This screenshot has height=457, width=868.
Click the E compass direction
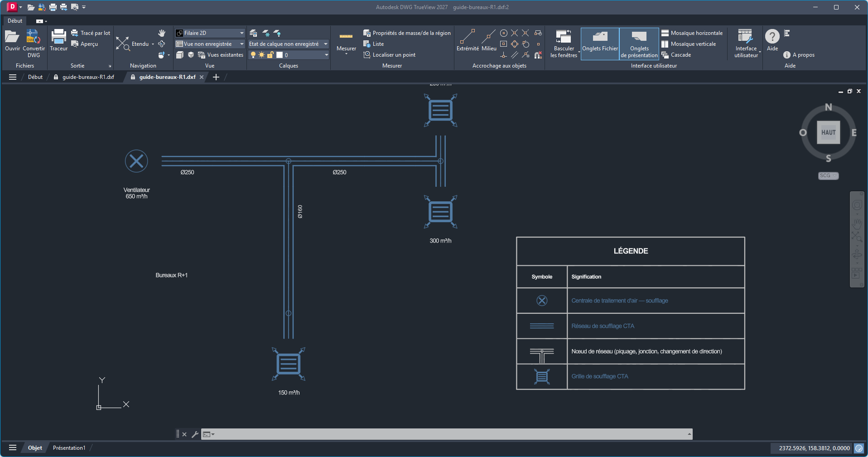(854, 133)
